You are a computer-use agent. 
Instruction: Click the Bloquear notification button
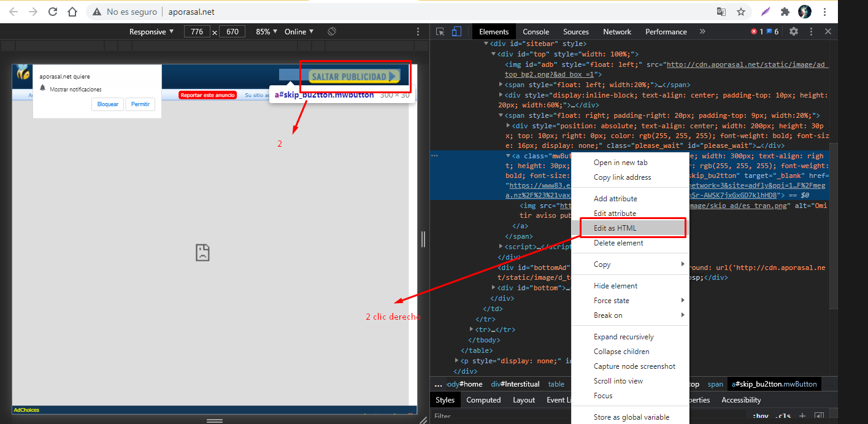(108, 104)
